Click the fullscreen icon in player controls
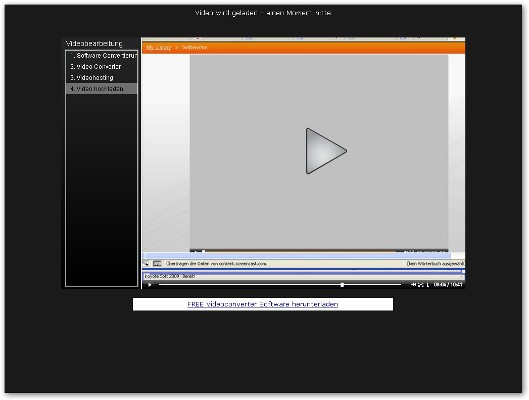529x400 pixels. 421,285
